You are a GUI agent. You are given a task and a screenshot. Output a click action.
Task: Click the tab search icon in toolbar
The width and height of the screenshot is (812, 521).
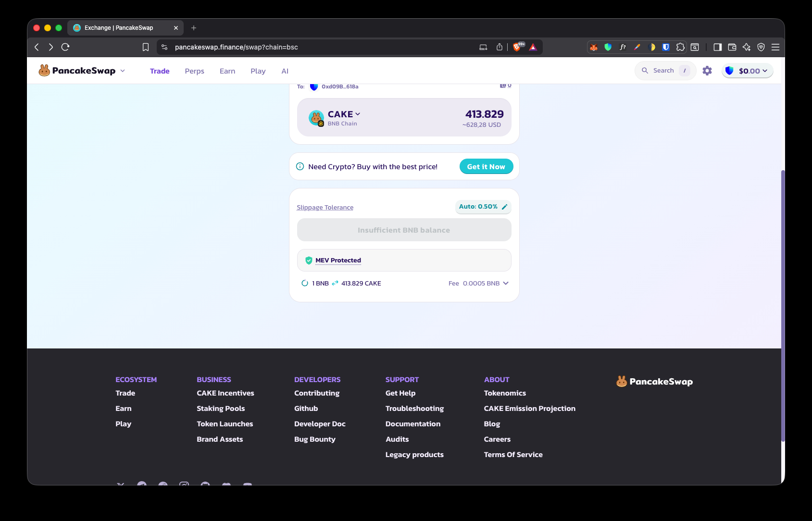(x=695, y=47)
